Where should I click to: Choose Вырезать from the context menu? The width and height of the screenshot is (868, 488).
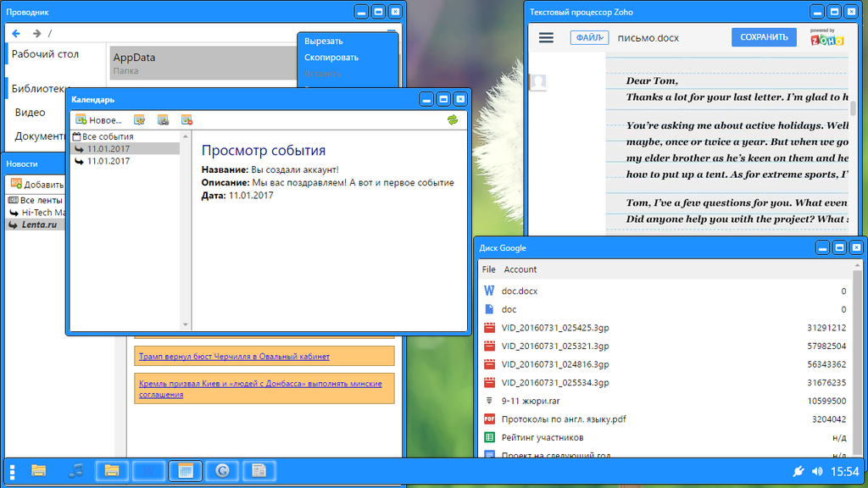pyautogui.click(x=324, y=42)
